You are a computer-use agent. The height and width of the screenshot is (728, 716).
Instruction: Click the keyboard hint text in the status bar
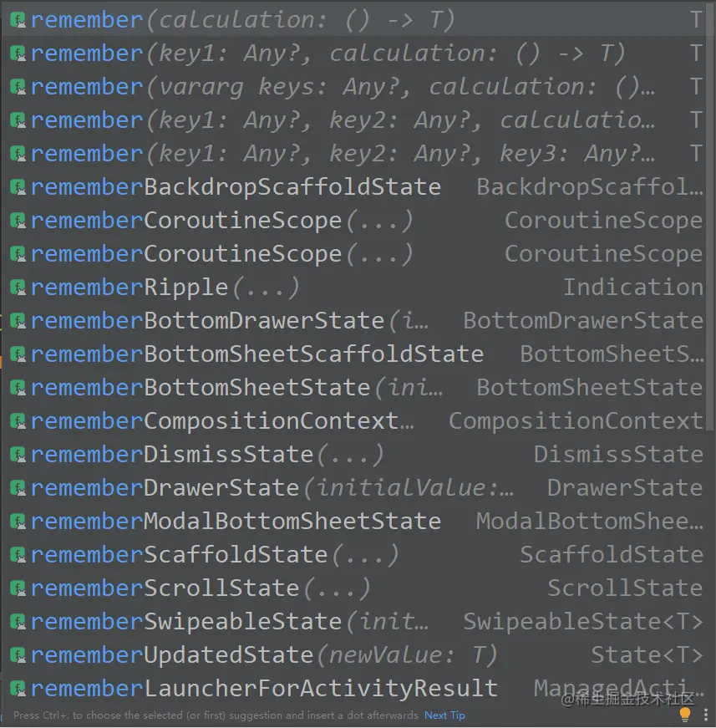pyautogui.click(x=216, y=715)
